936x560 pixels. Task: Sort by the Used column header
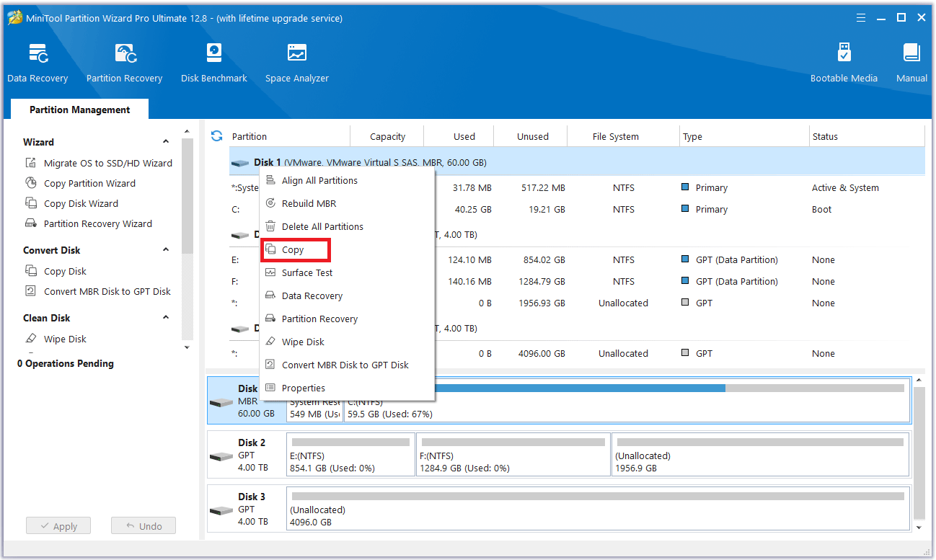coord(459,136)
